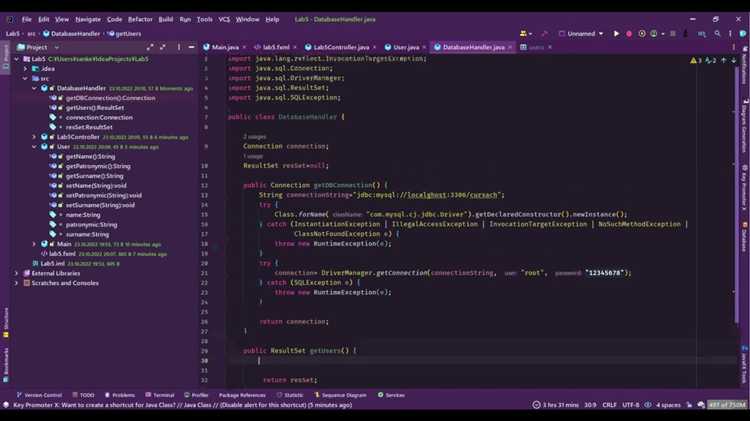Open the Structure side tool window

pos(6,323)
